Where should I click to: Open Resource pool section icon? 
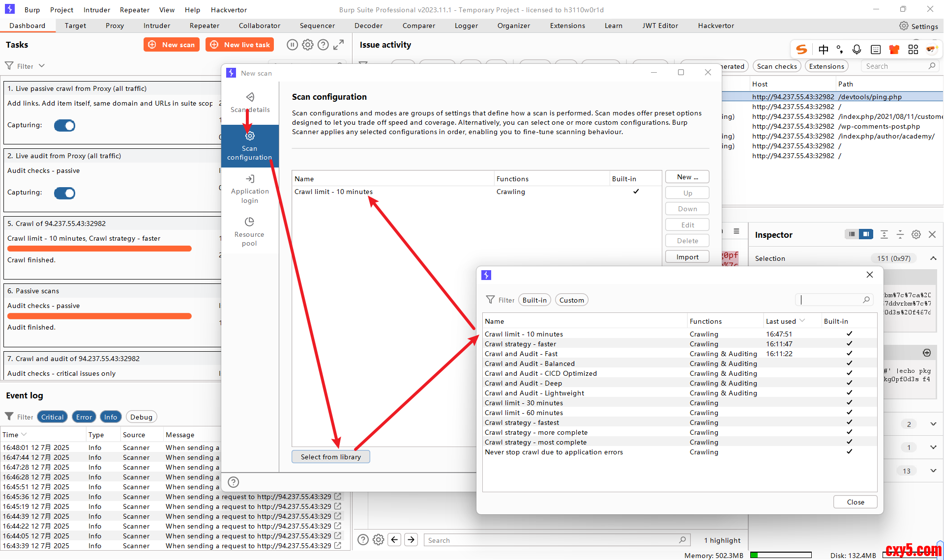coord(249,222)
